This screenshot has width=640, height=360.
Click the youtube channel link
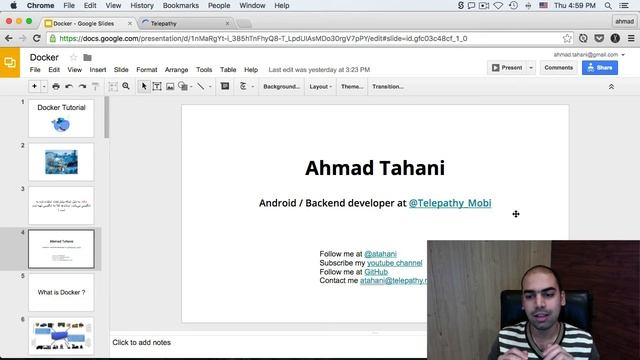pos(394,263)
